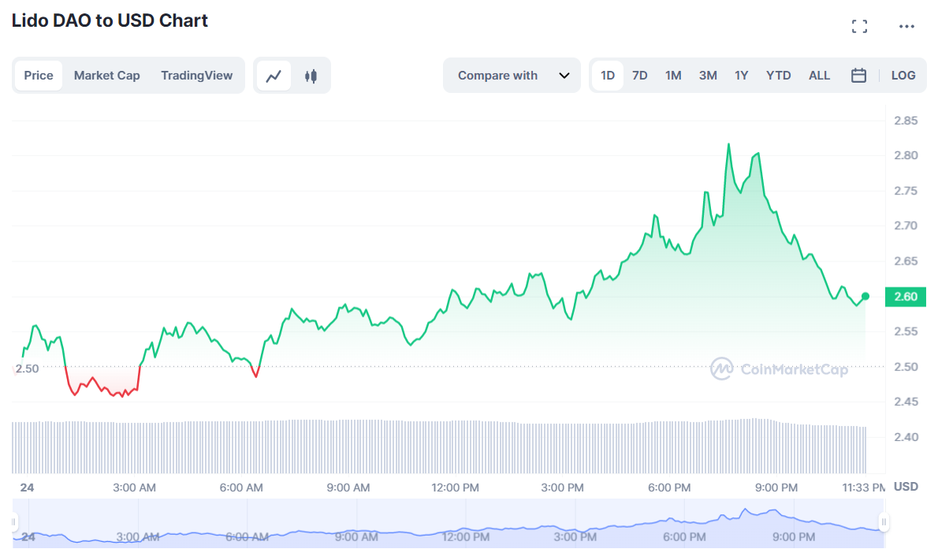Click the 3:00 AM label on main chart axis
Screen dimensions: 938x560
point(134,488)
